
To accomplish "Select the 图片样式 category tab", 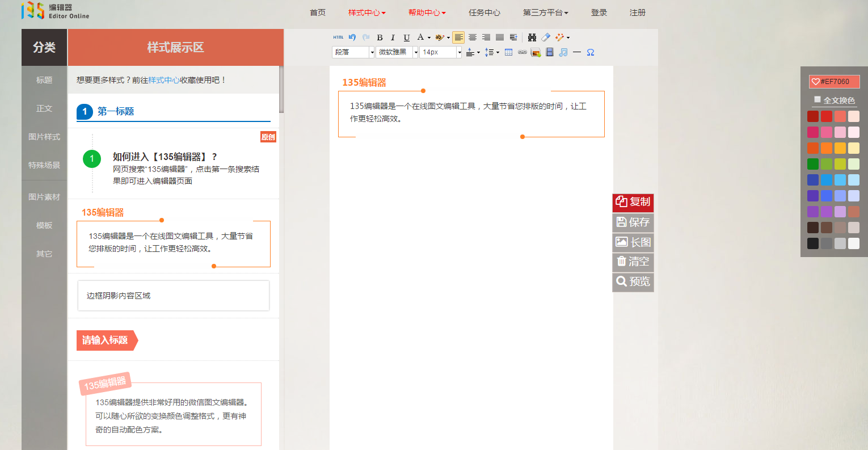I will point(44,136).
